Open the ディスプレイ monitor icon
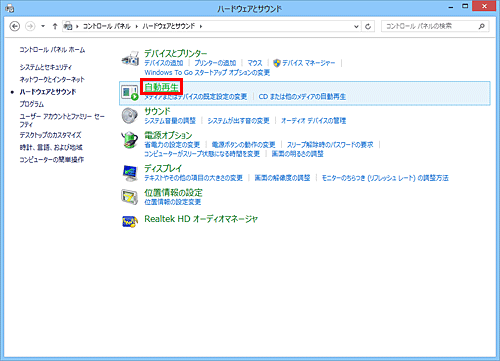Image resolution: width=500 pixels, height=361 pixels. 130,173
